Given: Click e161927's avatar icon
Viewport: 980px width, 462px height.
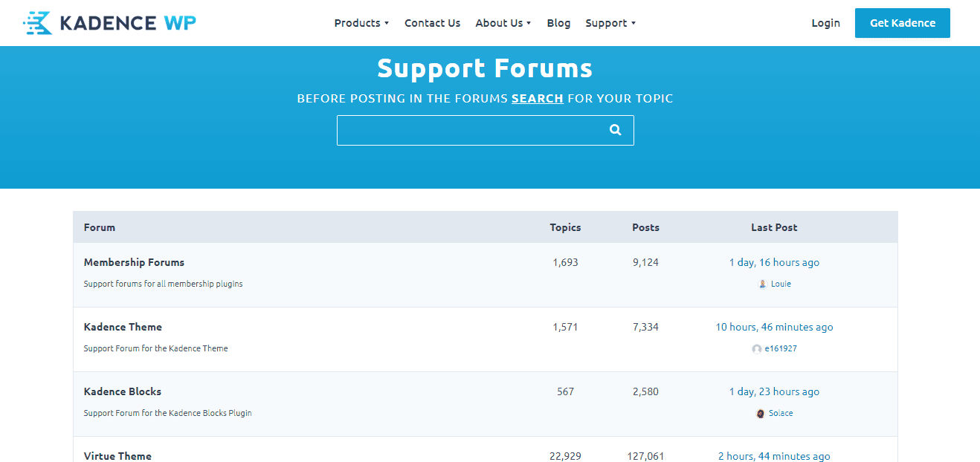Looking at the screenshot, I should [756, 349].
